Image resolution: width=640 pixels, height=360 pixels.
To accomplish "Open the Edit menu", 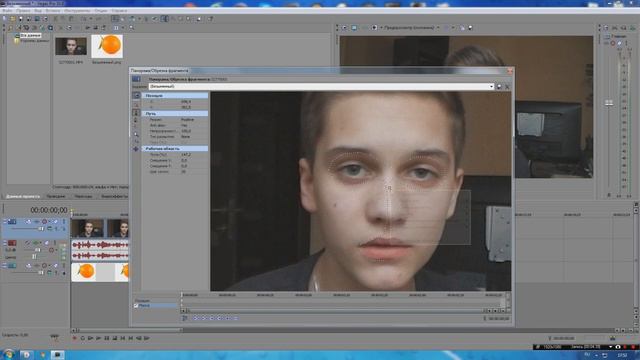I will point(24,11).
